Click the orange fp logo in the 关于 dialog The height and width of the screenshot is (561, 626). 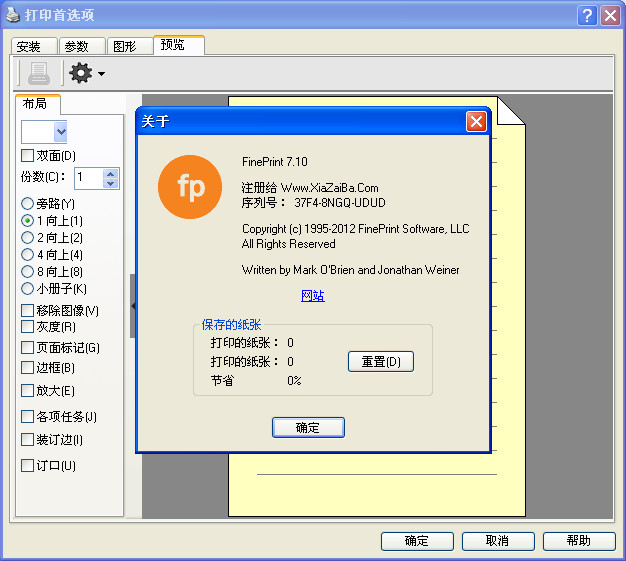click(x=190, y=187)
